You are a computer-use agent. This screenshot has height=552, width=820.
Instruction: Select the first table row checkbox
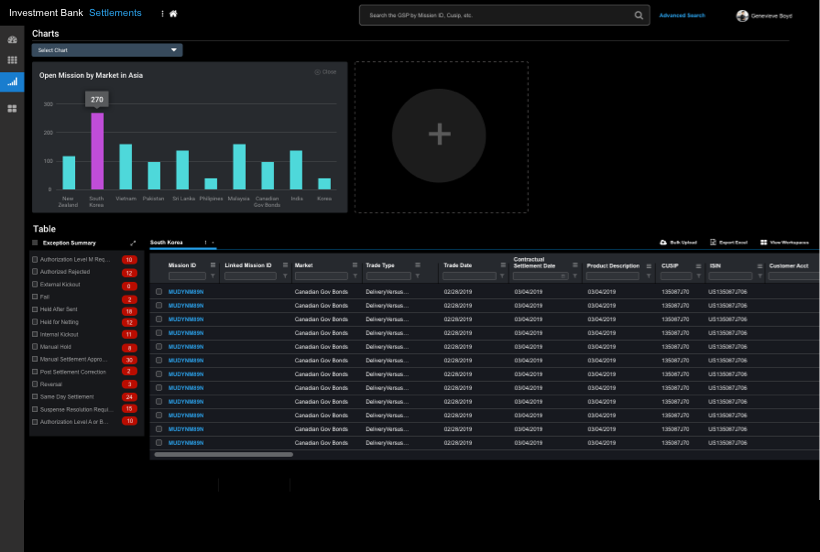pyautogui.click(x=159, y=291)
